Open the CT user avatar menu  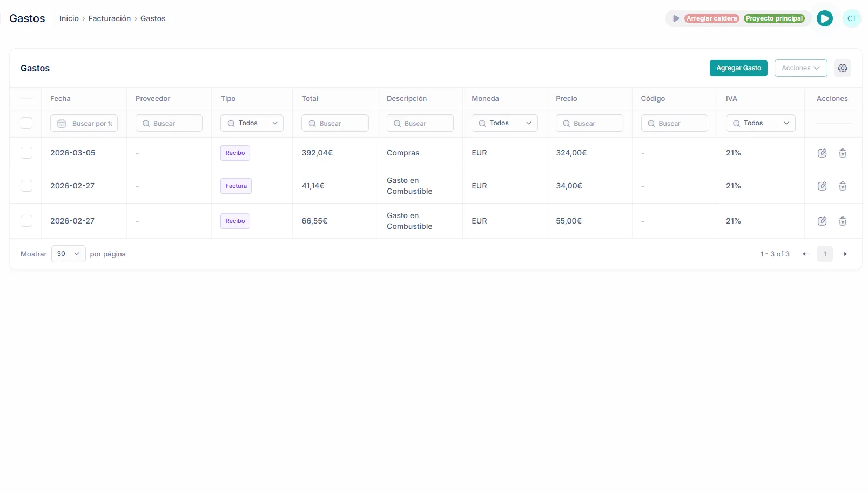coord(851,18)
